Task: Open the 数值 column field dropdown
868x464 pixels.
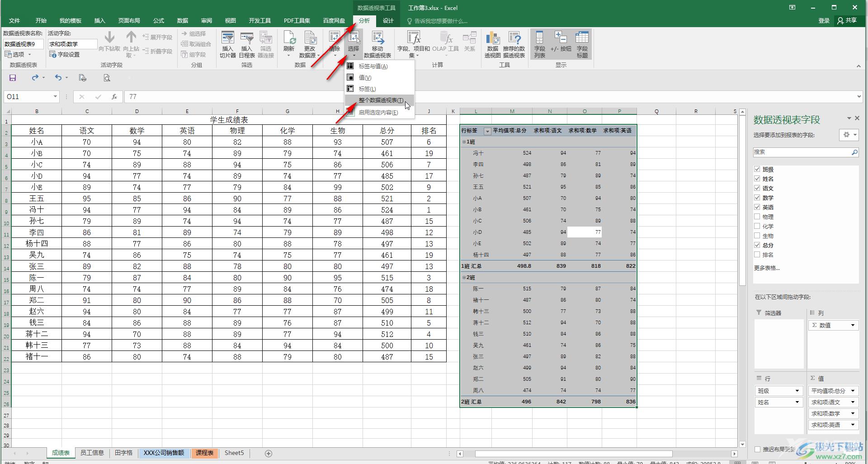Action: pos(853,326)
